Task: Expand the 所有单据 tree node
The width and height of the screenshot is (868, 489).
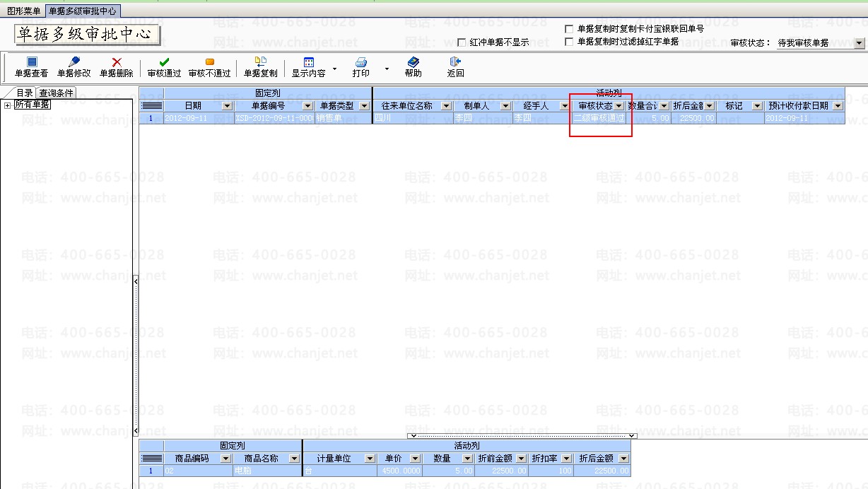Action: pyautogui.click(x=7, y=105)
